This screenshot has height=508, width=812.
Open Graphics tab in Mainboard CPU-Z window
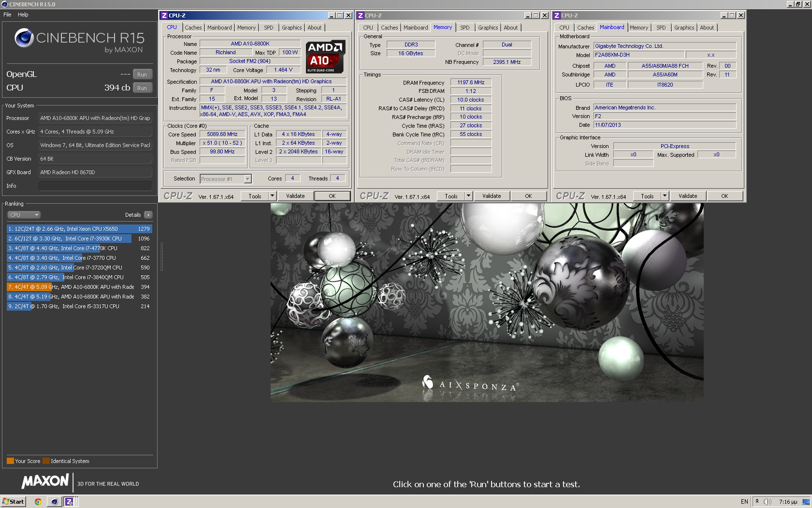click(684, 28)
